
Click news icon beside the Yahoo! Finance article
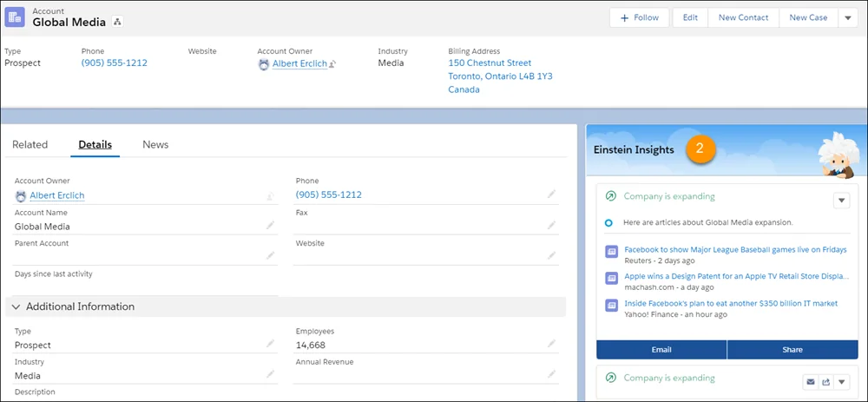coord(611,305)
